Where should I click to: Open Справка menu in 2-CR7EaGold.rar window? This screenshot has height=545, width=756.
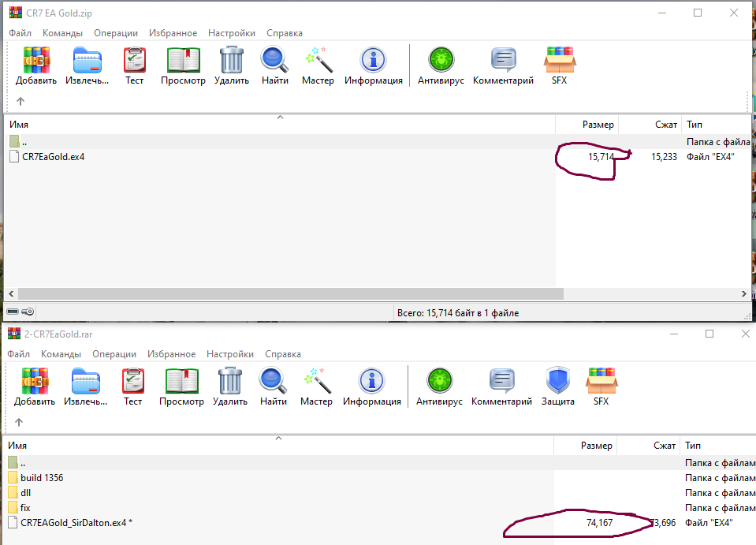(283, 354)
